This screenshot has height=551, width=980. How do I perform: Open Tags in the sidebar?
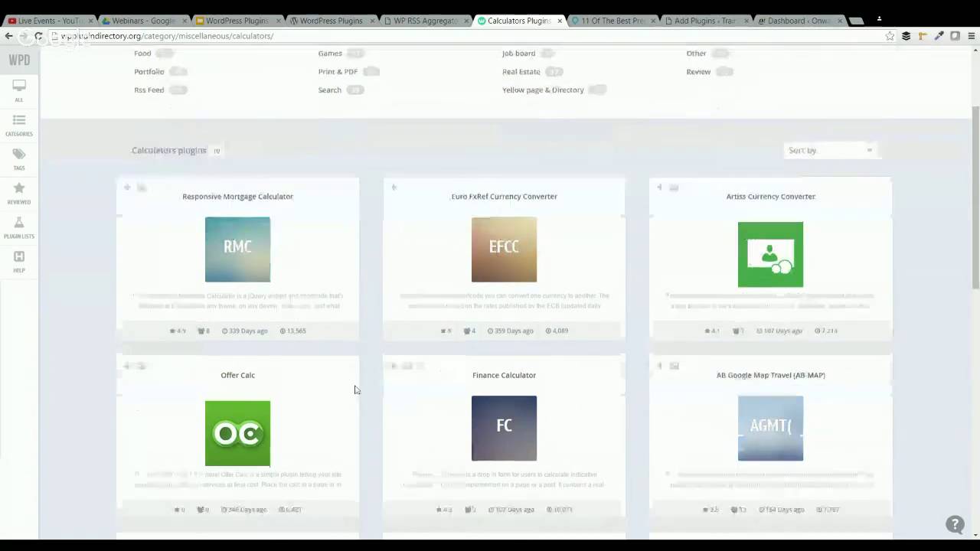(x=19, y=159)
